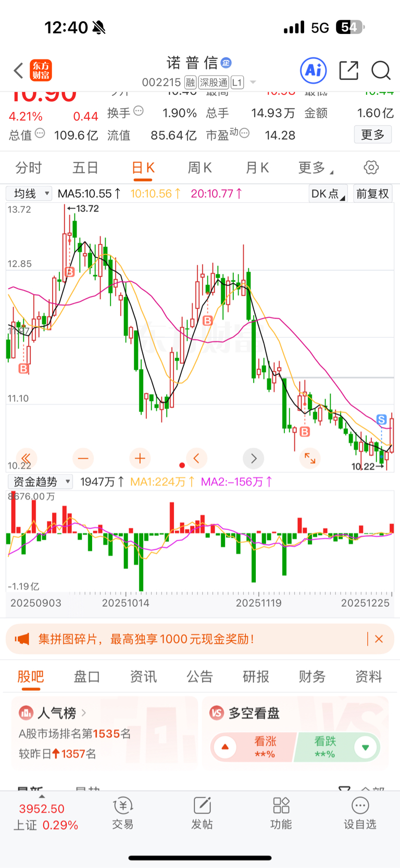Jump to earliest with double-left arrow

point(26,459)
